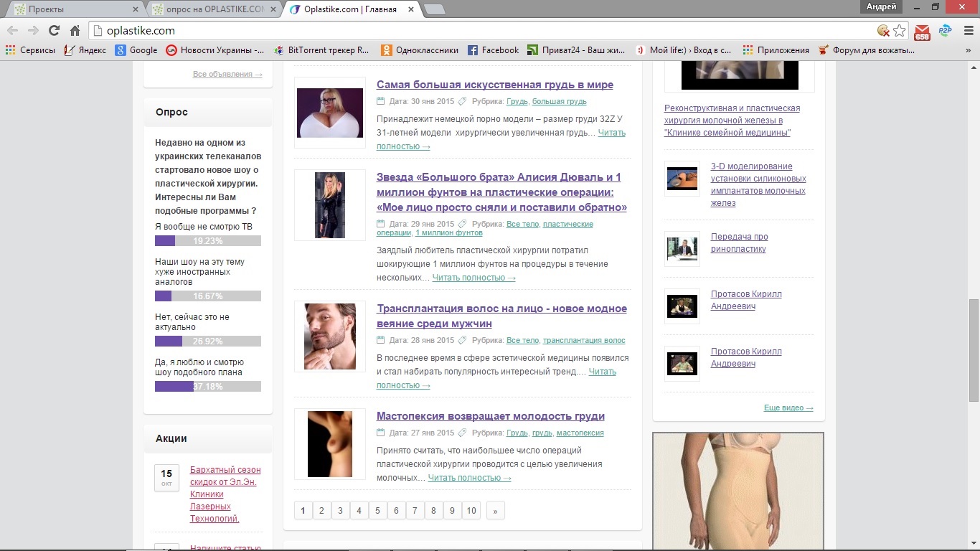
Task: Click the blocked cookies icon in address bar
Action: tap(883, 31)
